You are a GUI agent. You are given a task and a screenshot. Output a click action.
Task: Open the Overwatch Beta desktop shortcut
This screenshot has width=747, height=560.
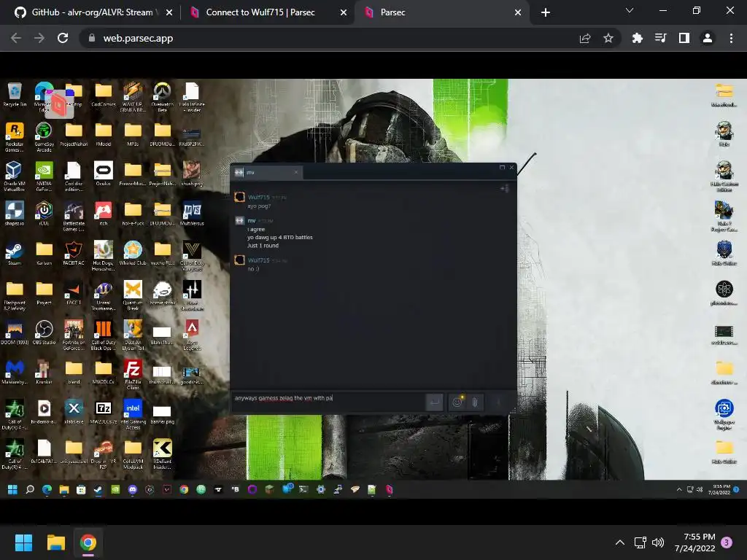pyautogui.click(x=162, y=96)
